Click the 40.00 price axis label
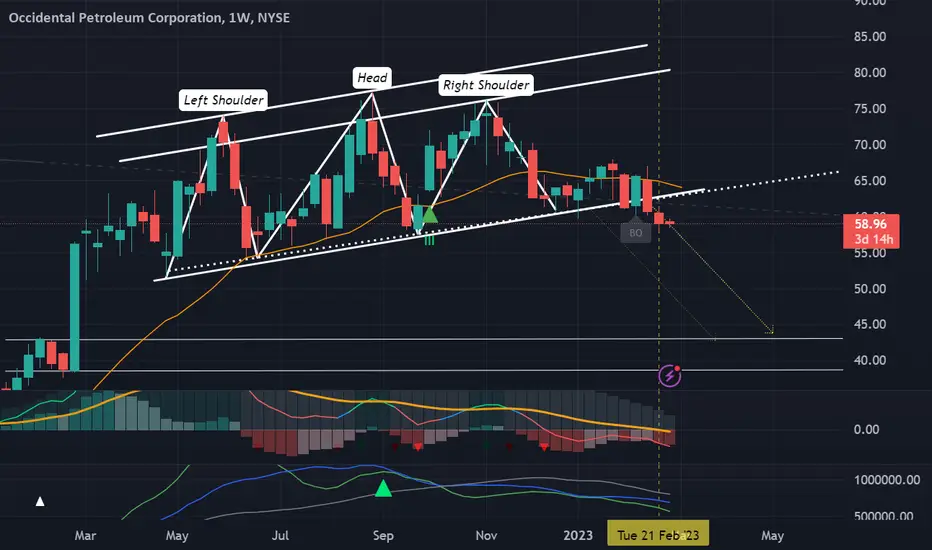 tap(870, 360)
